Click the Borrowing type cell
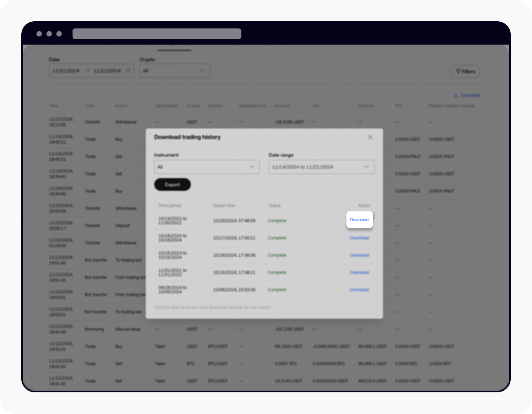This screenshot has height=414, width=532. [x=94, y=329]
